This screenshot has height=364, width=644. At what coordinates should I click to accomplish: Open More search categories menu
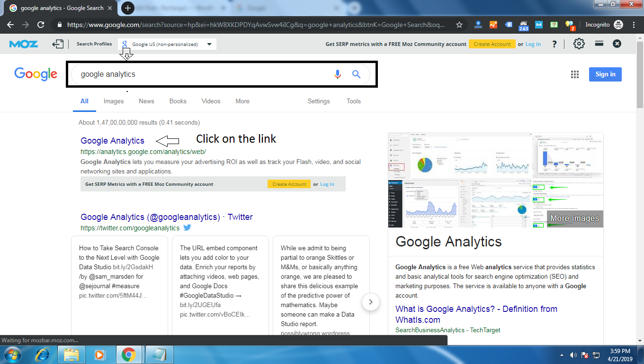242,101
